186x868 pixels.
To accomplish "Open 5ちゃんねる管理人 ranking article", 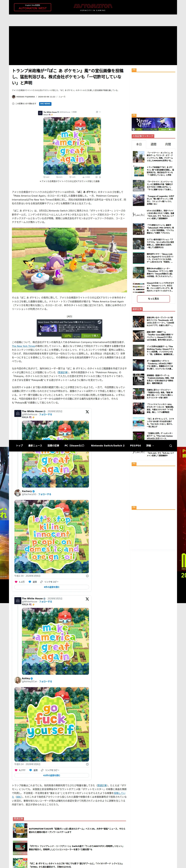I will [153, 215].
